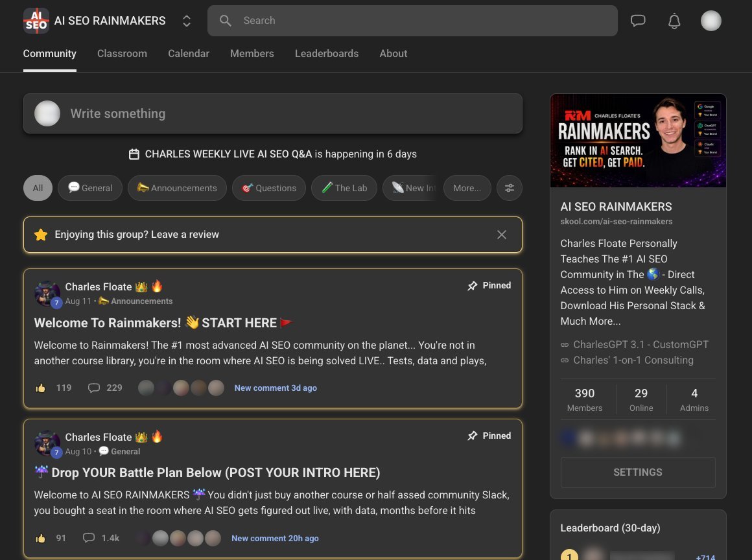Like the Battle Plan post with 91 likes
This screenshot has width=752, height=560.
click(41, 539)
